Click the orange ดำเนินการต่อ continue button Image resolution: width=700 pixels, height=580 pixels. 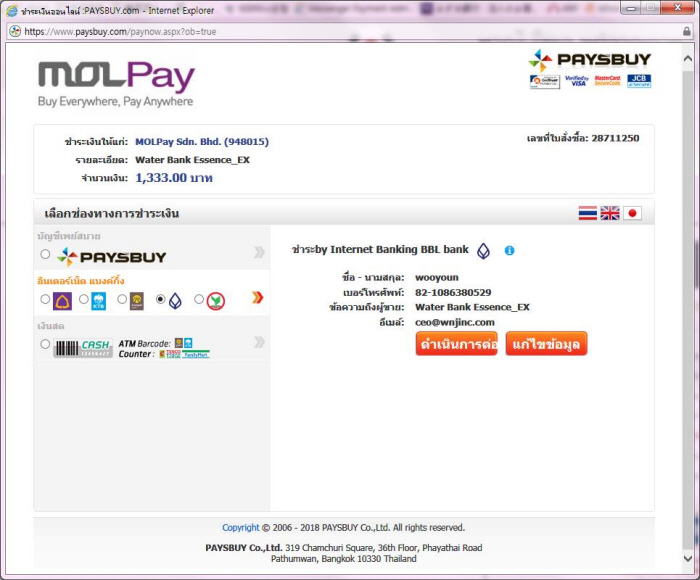[x=457, y=344]
